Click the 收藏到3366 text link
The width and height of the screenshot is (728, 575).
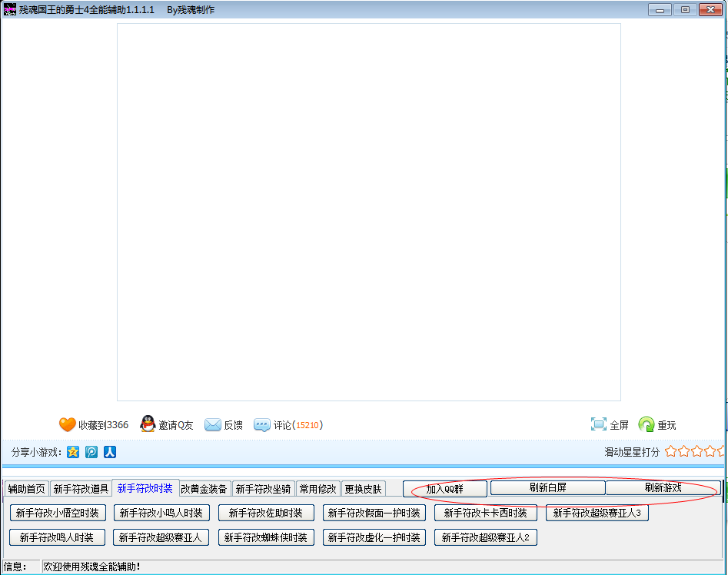tap(103, 425)
